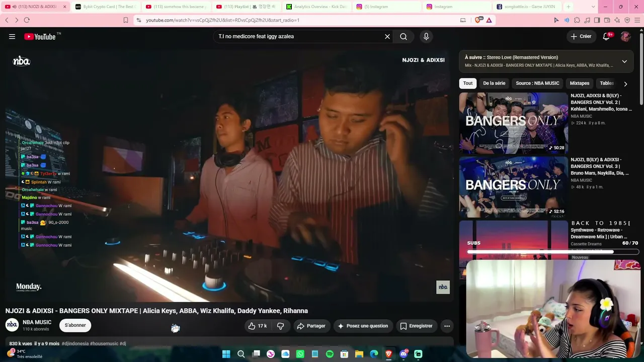Open BANGERS ONLY Vol. 3 thumbnail
This screenshot has height=362, width=644.
coord(513,187)
